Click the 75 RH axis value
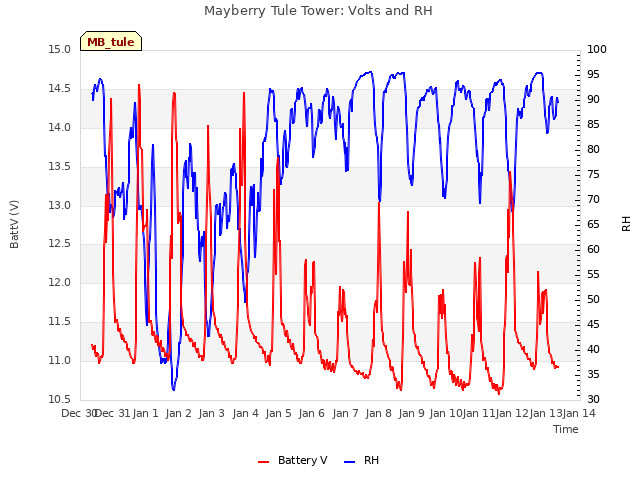This screenshot has width=640, height=480. (x=593, y=174)
